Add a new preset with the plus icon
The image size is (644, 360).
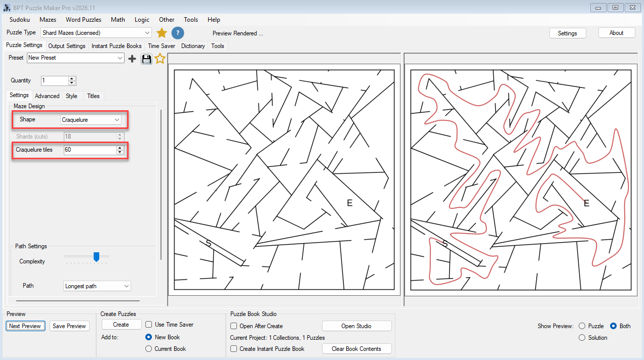tap(132, 59)
